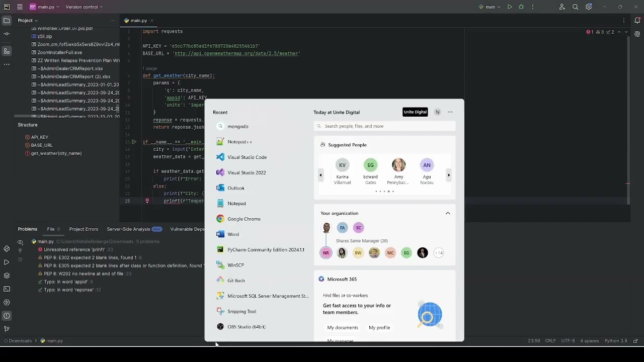This screenshot has width=644, height=362.
Task: Run main with the green play icon
Action: pyautogui.click(x=510, y=7)
